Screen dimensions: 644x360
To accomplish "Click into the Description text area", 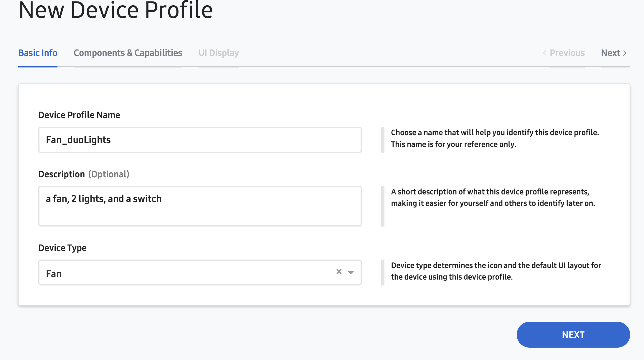I will pyautogui.click(x=200, y=206).
